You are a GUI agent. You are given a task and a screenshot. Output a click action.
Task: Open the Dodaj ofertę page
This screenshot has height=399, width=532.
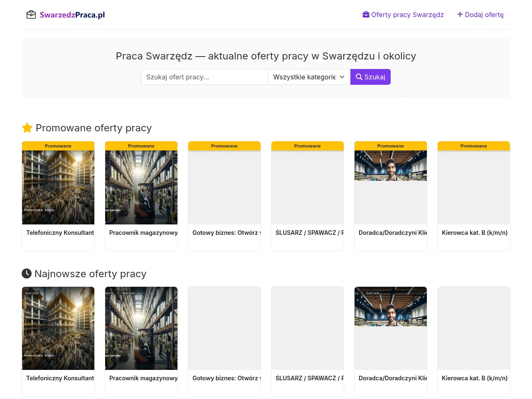click(x=480, y=15)
